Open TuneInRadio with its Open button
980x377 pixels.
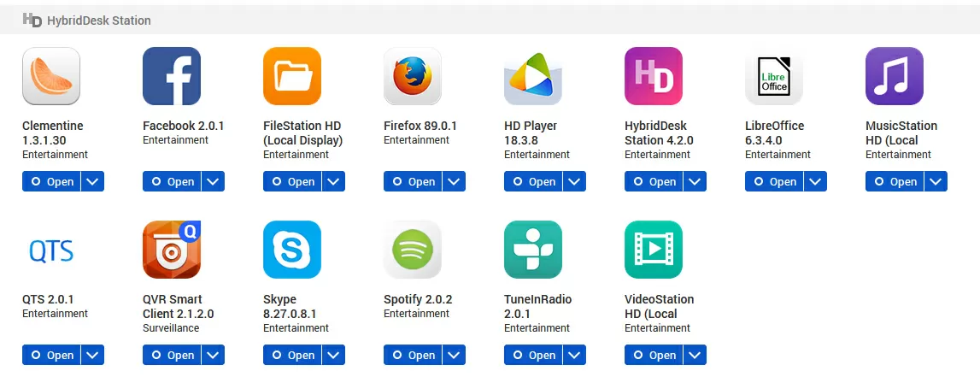click(x=533, y=355)
